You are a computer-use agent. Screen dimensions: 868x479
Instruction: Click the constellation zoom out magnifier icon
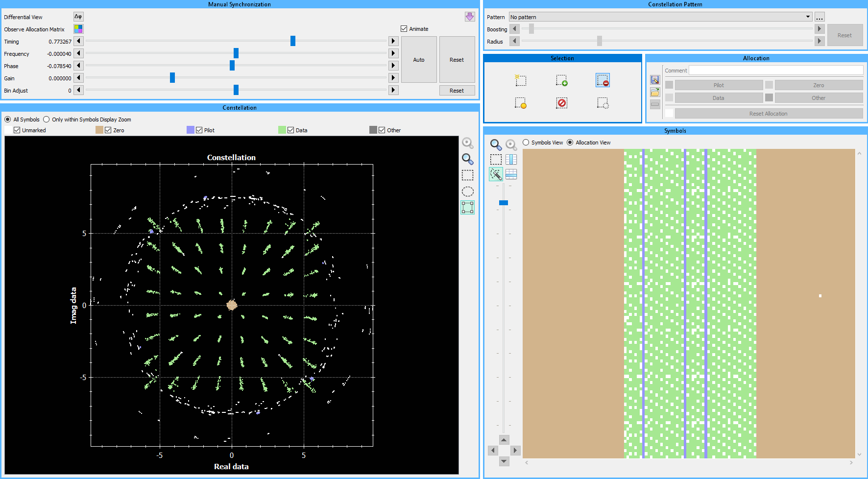coord(468,143)
